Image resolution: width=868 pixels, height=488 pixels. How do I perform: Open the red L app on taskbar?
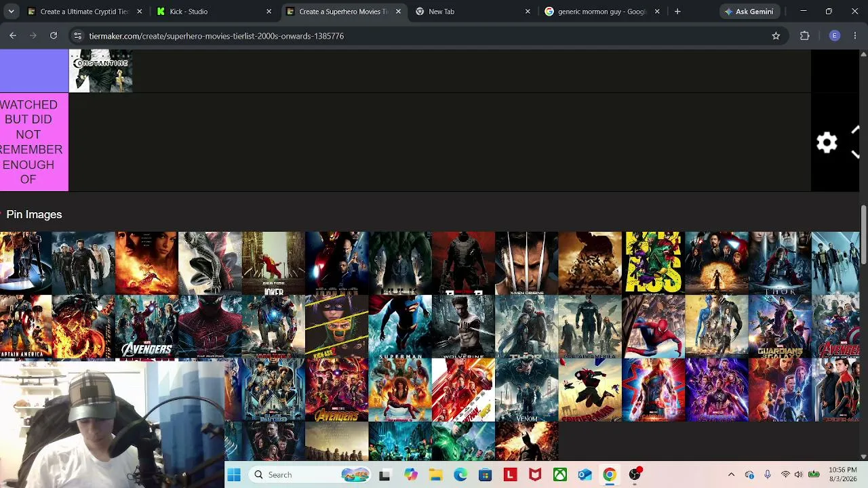click(510, 475)
